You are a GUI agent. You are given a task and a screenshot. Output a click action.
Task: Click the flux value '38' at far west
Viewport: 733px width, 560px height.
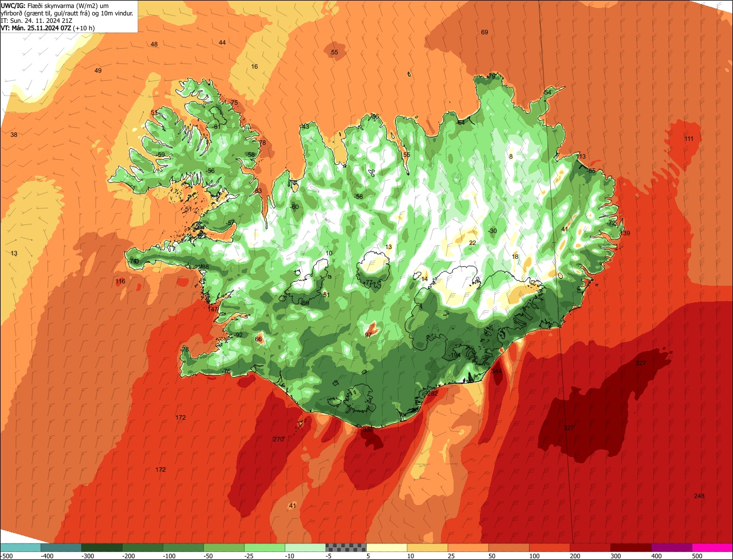[x=14, y=135]
